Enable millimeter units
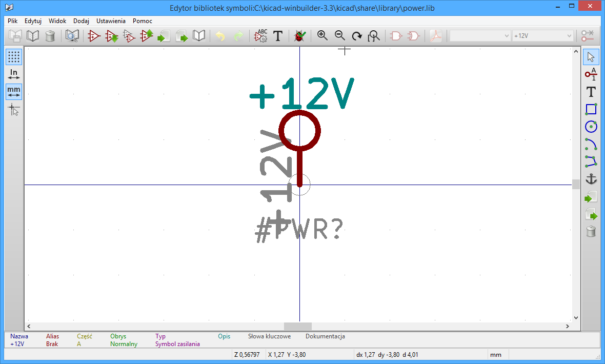 pos(13,92)
